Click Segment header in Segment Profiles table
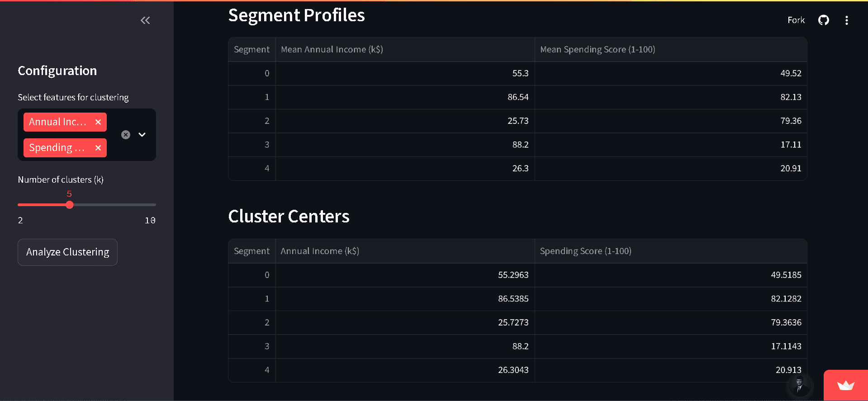 click(x=252, y=50)
